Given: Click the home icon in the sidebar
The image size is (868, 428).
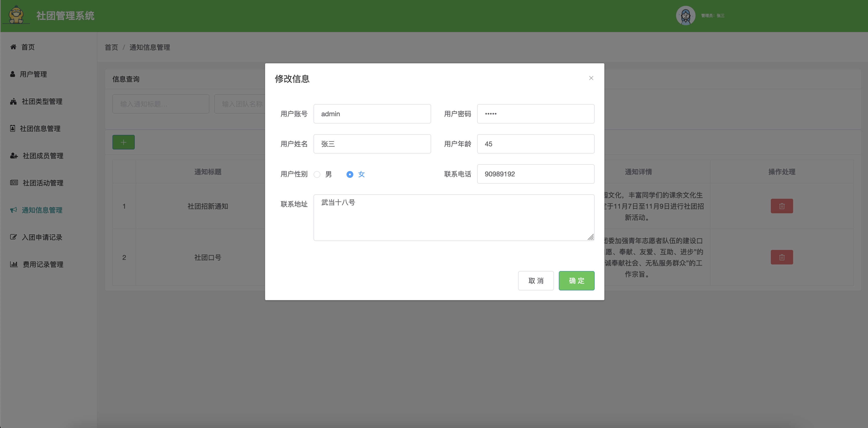Looking at the screenshot, I should click(13, 47).
